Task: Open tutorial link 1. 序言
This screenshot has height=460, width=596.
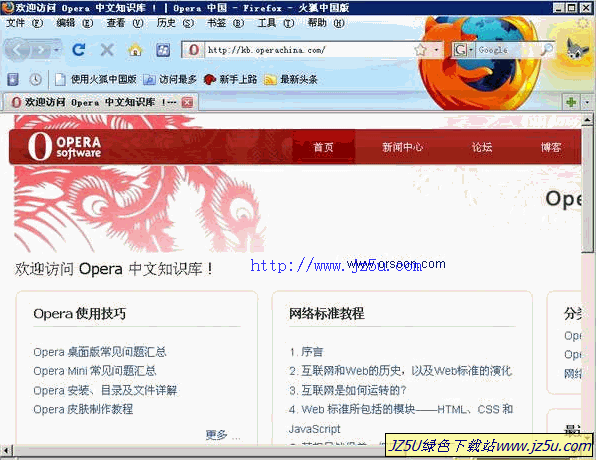Action: pyautogui.click(x=306, y=352)
